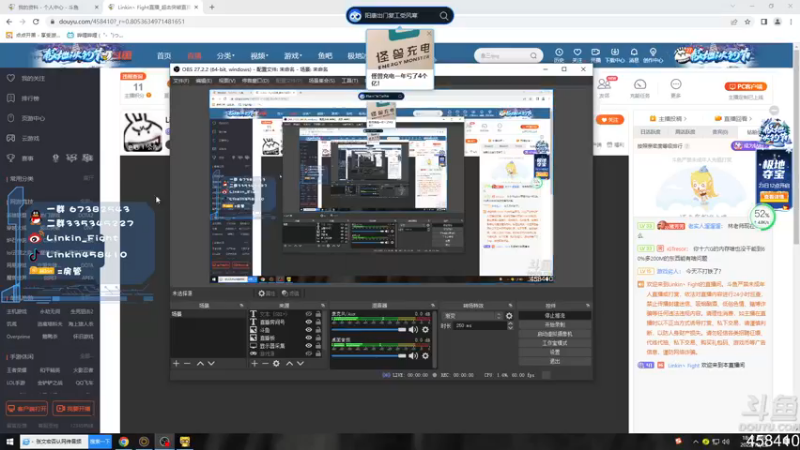Open Cloud Games in Douyu sidebar
Screen dimensions: 800x450
tap(30, 138)
